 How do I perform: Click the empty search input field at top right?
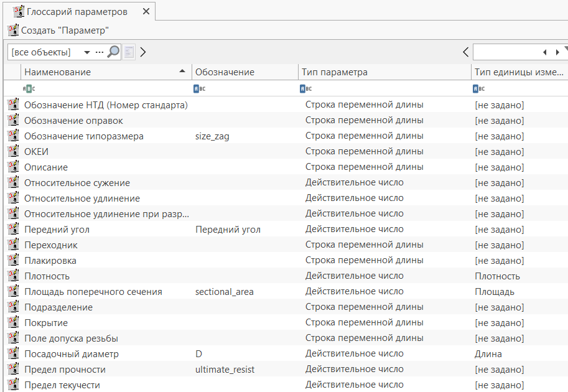point(504,52)
